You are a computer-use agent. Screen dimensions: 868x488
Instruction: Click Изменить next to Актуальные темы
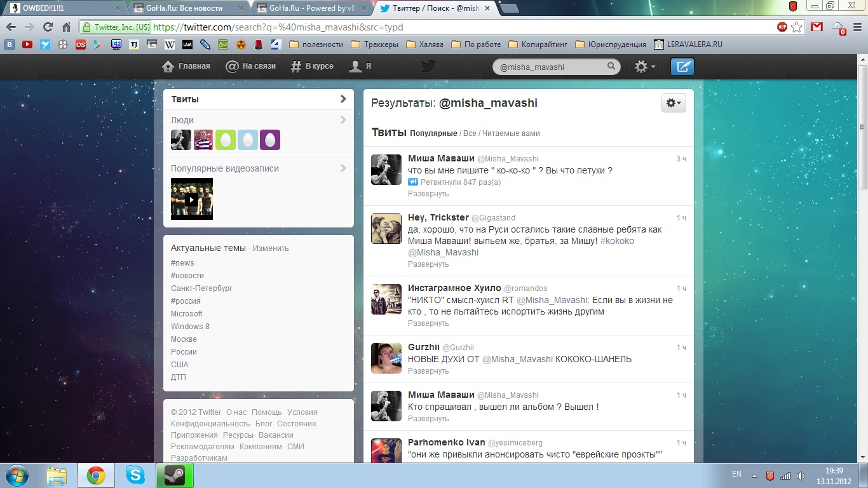(271, 248)
